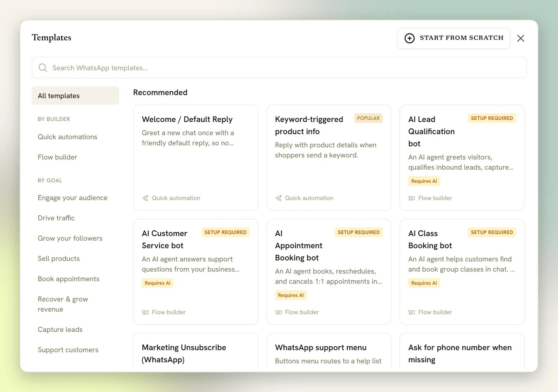
Task: Close the Templates dialog with the X
Action: point(521,38)
